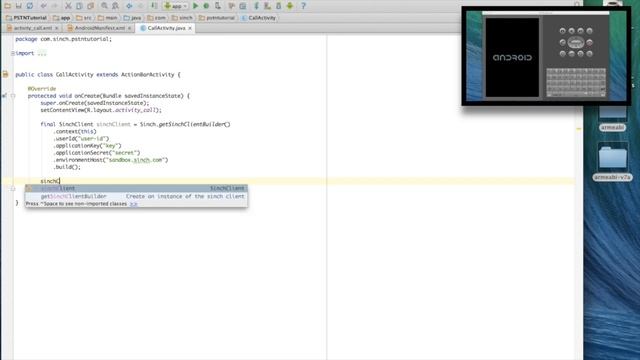Choose the getSinchClientBuilder autocomplete suggestion

tap(136, 196)
